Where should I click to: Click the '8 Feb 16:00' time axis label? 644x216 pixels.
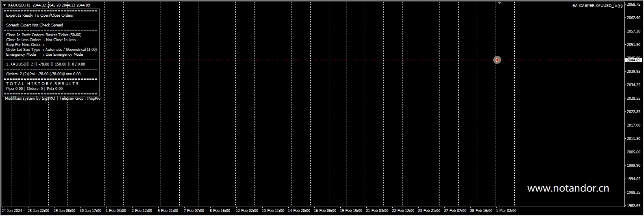pos(220,211)
